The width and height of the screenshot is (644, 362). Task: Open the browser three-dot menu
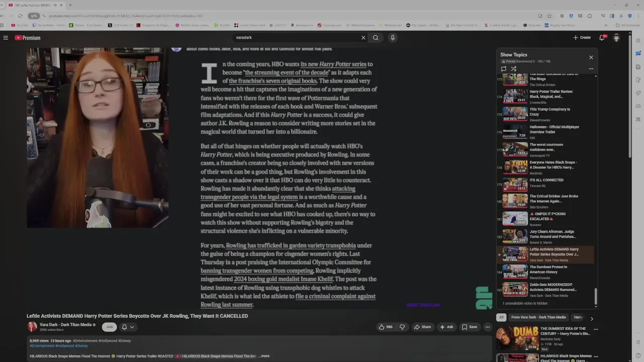[x=638, y=16]
